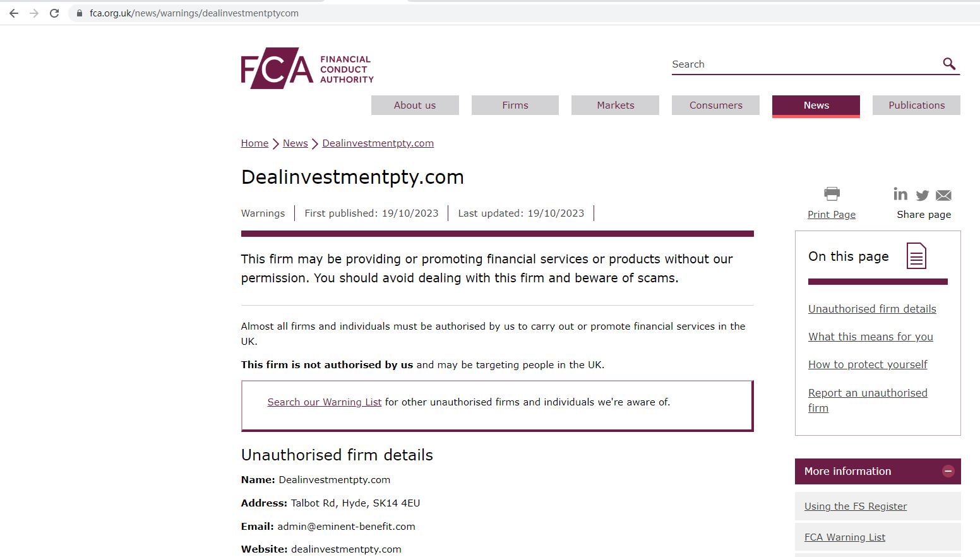Click Search our Warning List link
The image size is (980, 557).
(324, 402)
